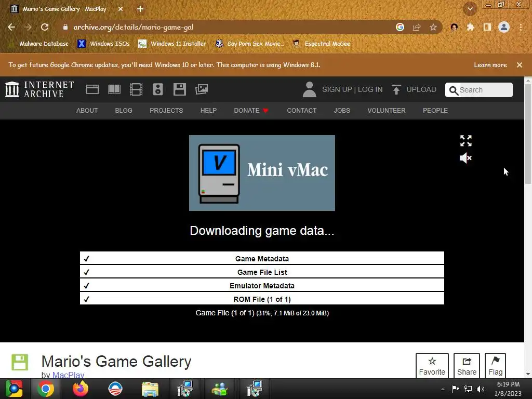This screenshot has height=399, width=532.
Task: Reload the page
Action: point(45,27)
